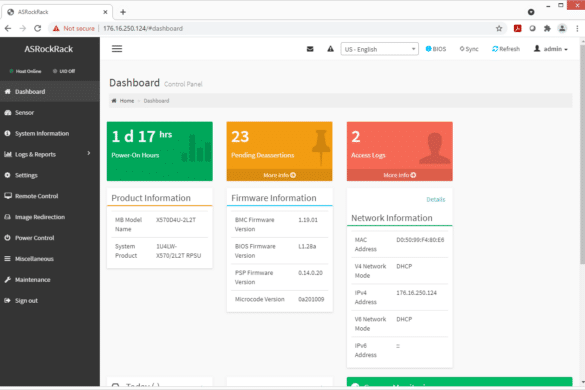Open the US - English language dropdown
Viewport: 585px width, 390px height.
[379, 49]
